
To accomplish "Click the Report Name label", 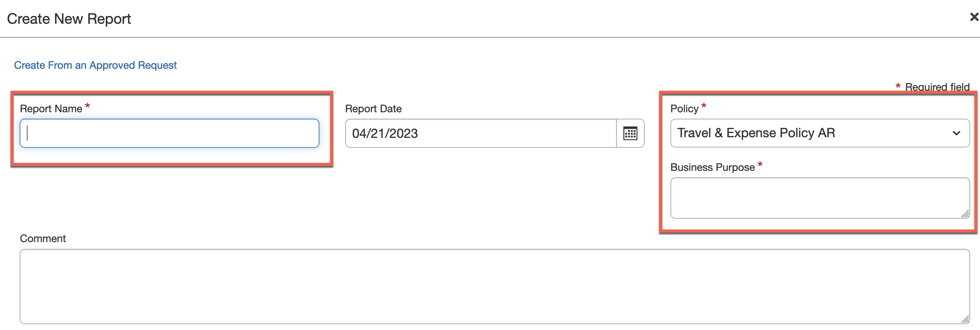I will (x=51, y=109).
